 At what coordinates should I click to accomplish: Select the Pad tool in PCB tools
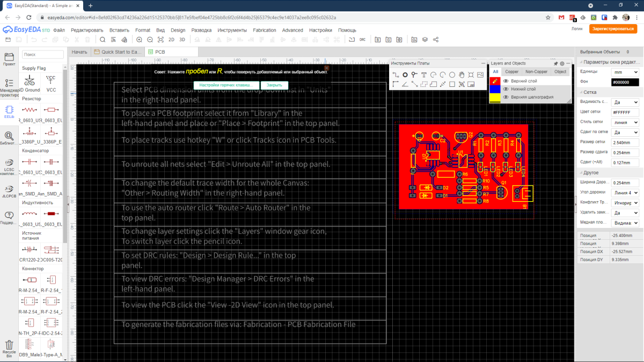coord(405,75)
